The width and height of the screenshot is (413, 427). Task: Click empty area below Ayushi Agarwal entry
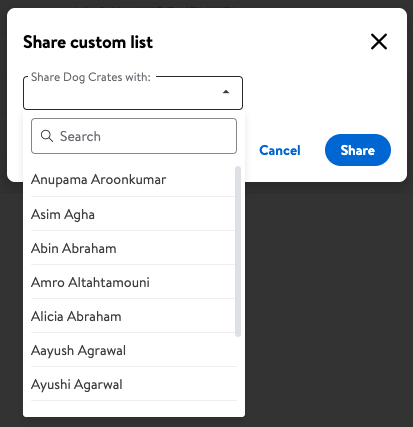click(134, 409)
